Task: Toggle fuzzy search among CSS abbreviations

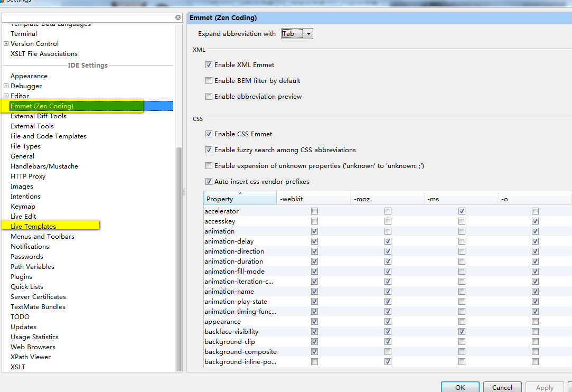Action: point(209,150)
